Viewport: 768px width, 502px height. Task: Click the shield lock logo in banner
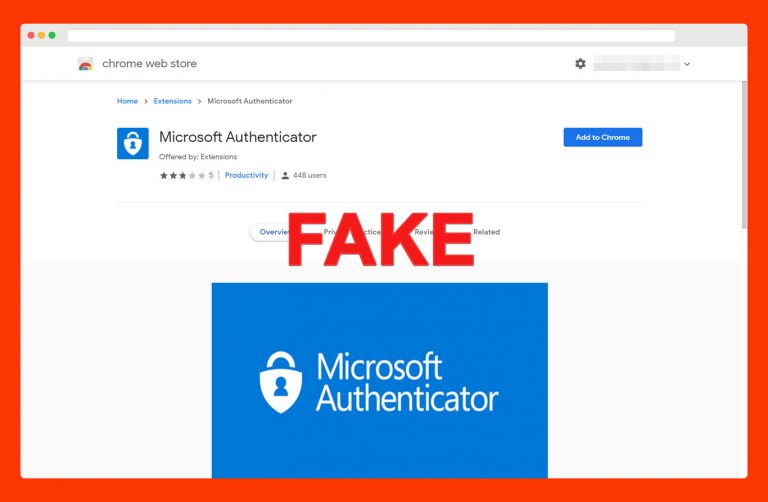(281, 382)
